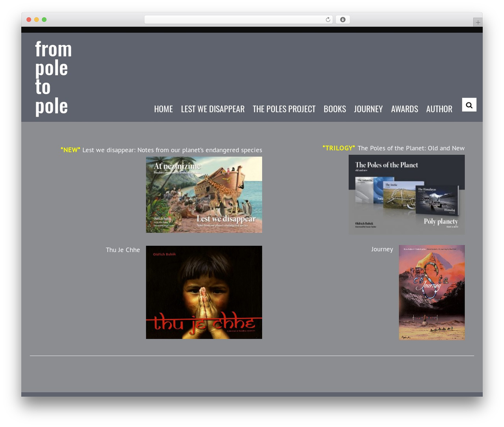Open the browser downloads button

(x=343, y=20)
